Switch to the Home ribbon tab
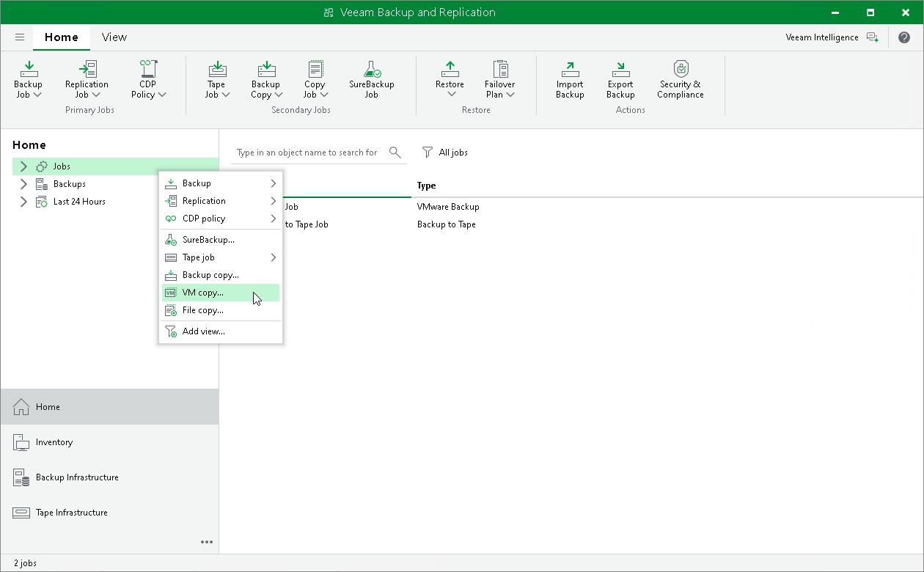This screenshot has height=572, width=924. point(62,37)
